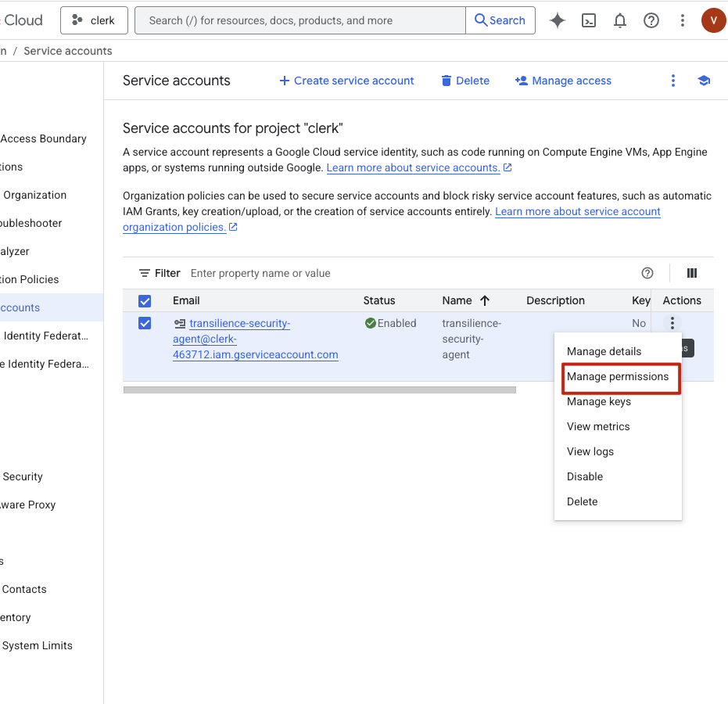
Task: Click the horizontal table scrollbar
Action: (319, 390)
